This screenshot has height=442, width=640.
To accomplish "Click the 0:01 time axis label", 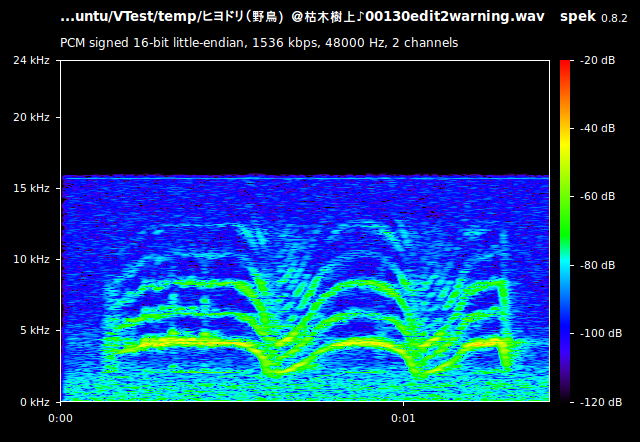I will (403, 418).
